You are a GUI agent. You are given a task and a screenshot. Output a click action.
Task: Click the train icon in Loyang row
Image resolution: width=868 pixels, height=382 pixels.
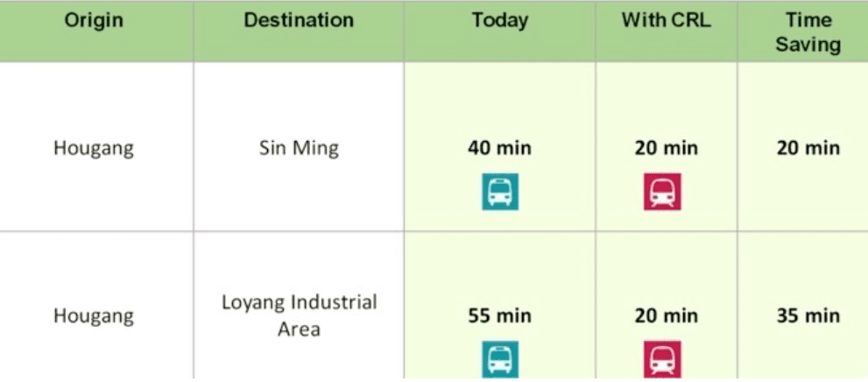pos(662,359)
